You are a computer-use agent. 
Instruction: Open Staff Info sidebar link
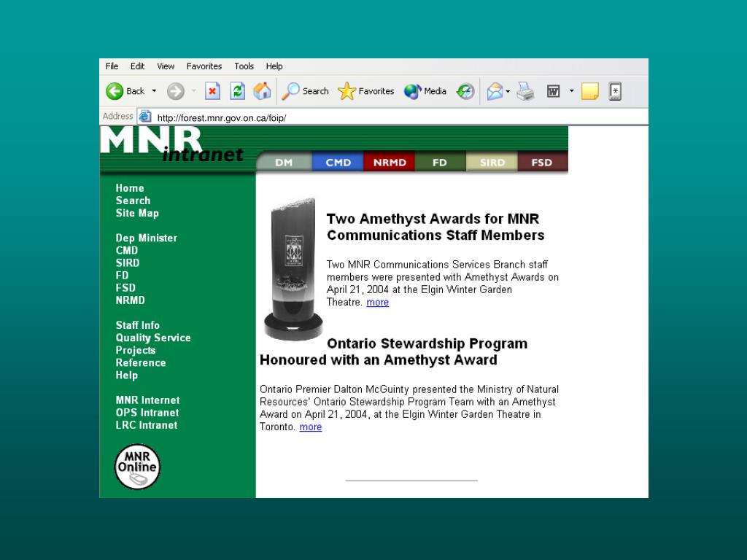[138, 325]
